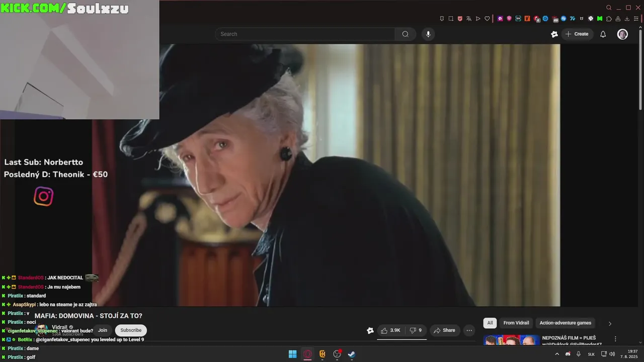Take a snapshot with the selection icon
This screenshot has height=362, width=644.
(451, 19)
